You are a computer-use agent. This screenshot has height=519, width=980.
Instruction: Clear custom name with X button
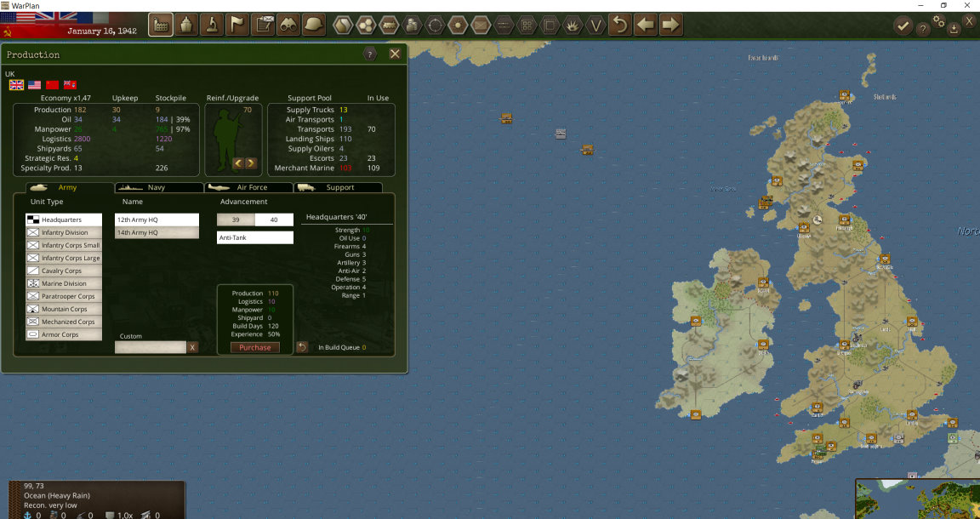click(192, 347)
